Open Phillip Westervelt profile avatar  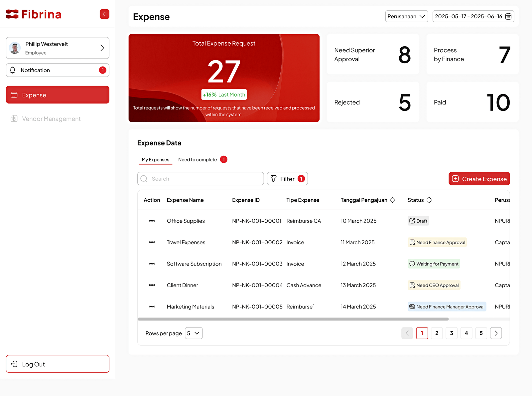(x=15, y=48)
